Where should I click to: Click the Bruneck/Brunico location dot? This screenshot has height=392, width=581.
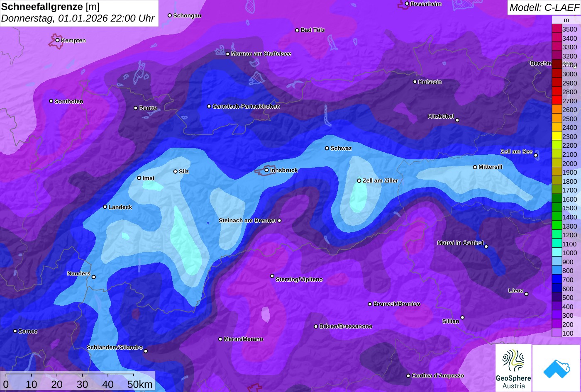(370, 304)
